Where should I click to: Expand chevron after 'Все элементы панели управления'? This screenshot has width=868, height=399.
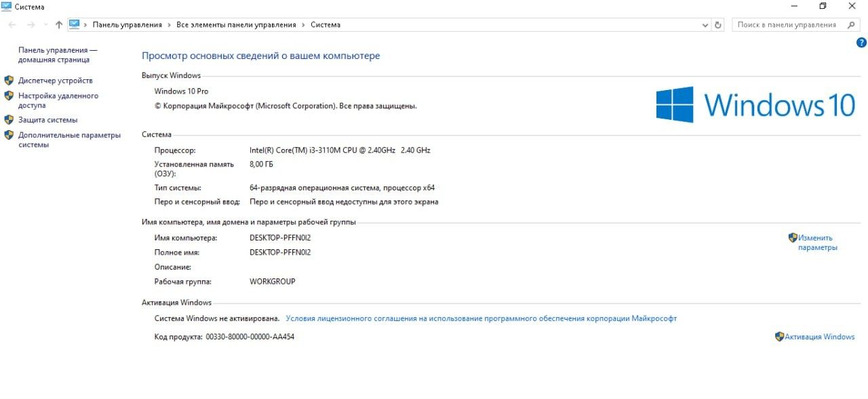pyautogui.click(x=303, y=25)
